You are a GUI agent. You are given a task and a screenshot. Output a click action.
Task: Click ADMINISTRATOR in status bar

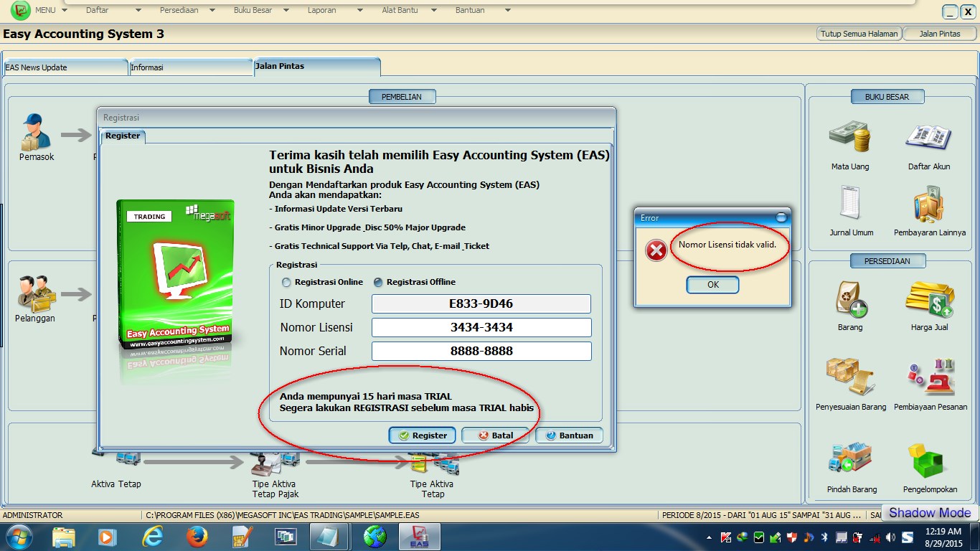point(33,515)
